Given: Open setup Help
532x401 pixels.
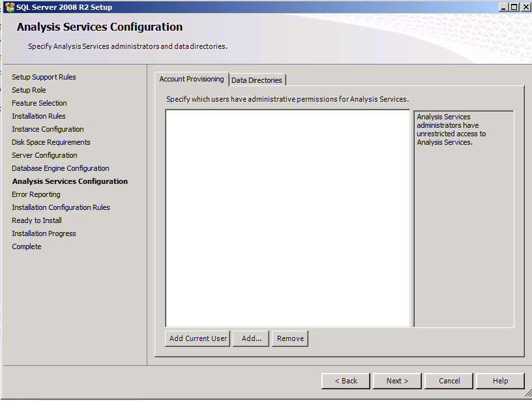Looking at the screenshot, I should click(x=501, y=381).
